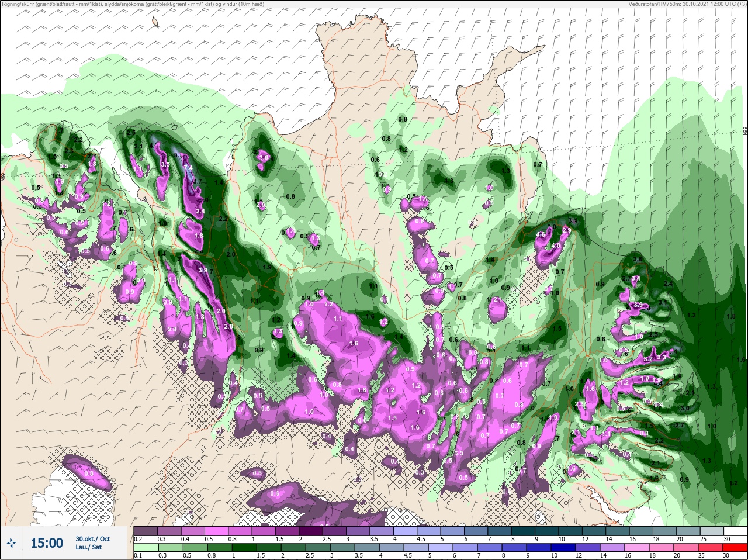Click the 15:00 forecast time label

click(47, 543)
